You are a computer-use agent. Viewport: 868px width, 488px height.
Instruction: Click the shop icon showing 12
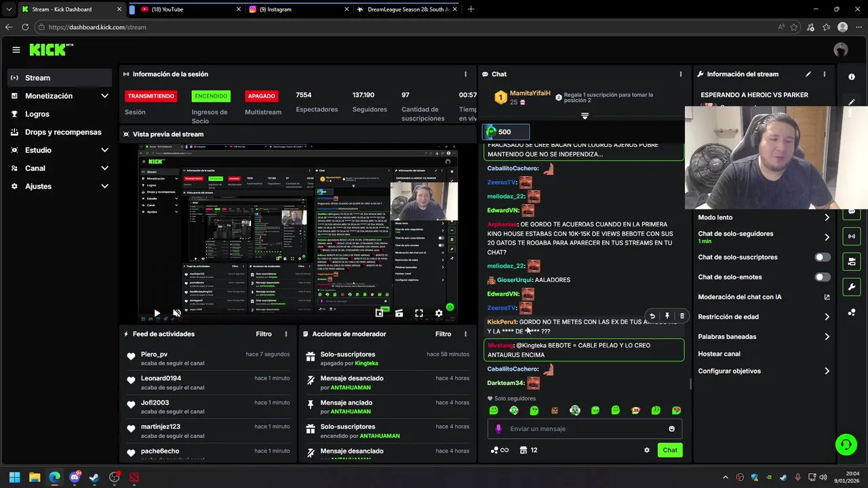(x=529, y=450)
